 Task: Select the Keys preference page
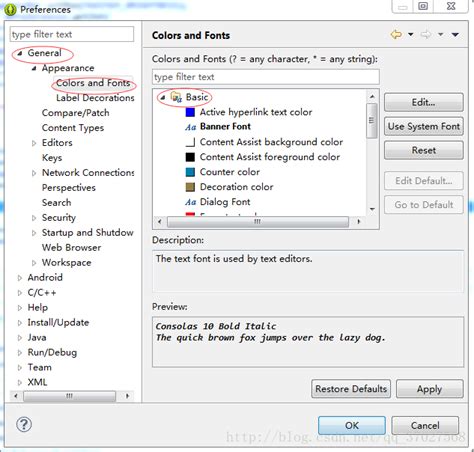[x=52, y=158]
